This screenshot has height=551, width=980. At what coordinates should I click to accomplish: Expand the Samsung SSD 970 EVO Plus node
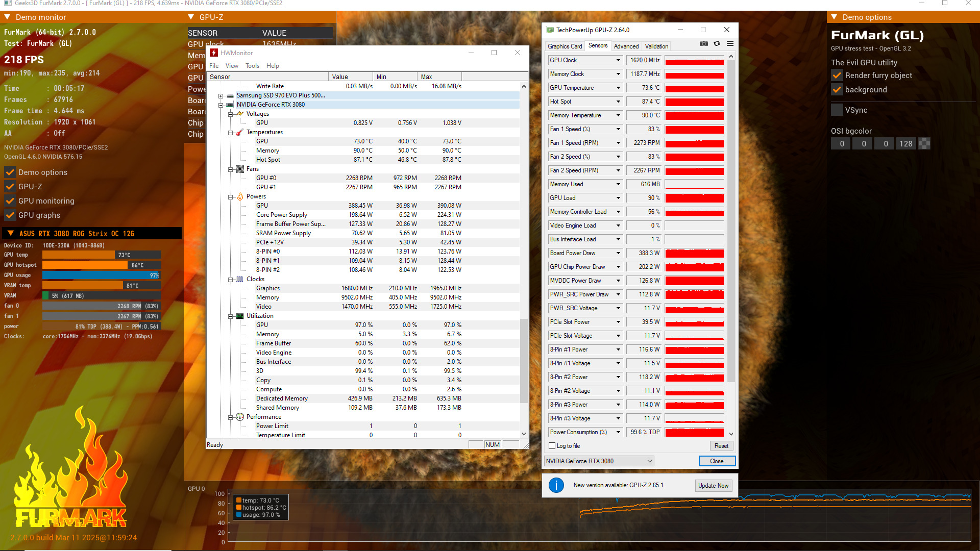click(x=220, y=96)
